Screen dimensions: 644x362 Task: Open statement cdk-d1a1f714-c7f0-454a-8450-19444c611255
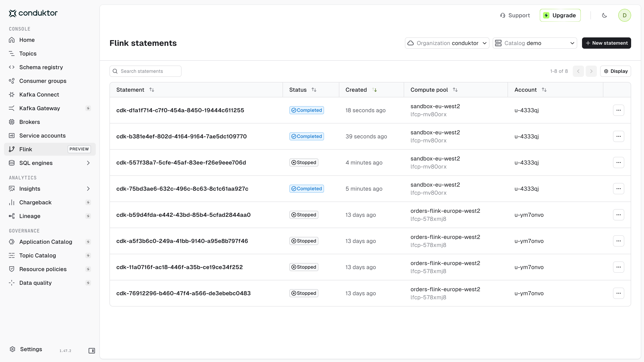(180, 110)
